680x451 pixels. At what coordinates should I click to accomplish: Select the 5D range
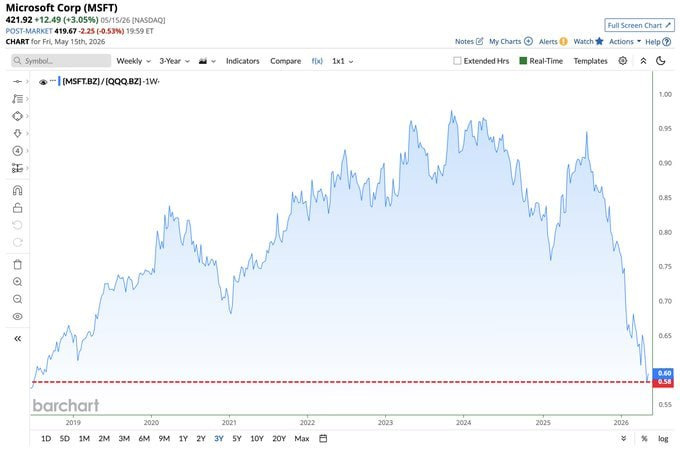point(65,438)
